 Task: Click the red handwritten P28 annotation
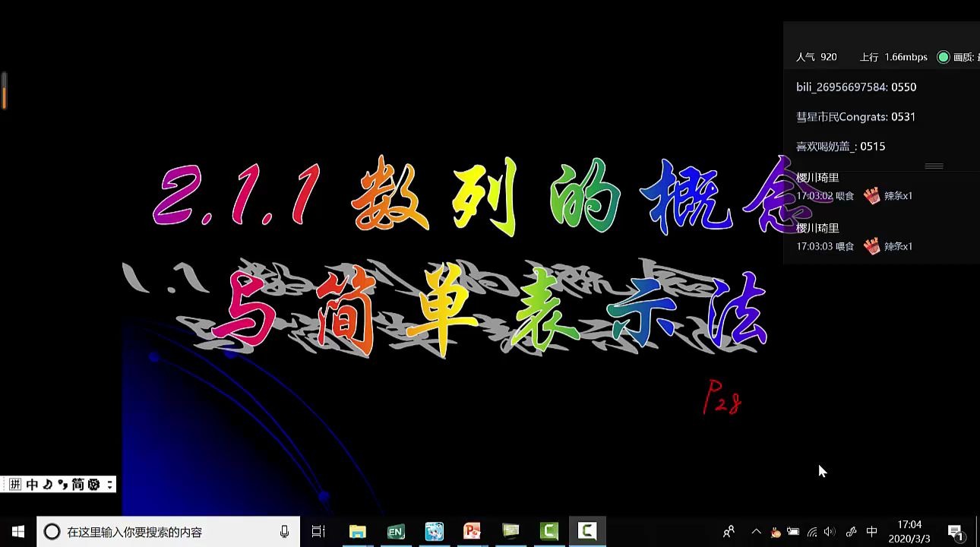(x=722, y=398)
